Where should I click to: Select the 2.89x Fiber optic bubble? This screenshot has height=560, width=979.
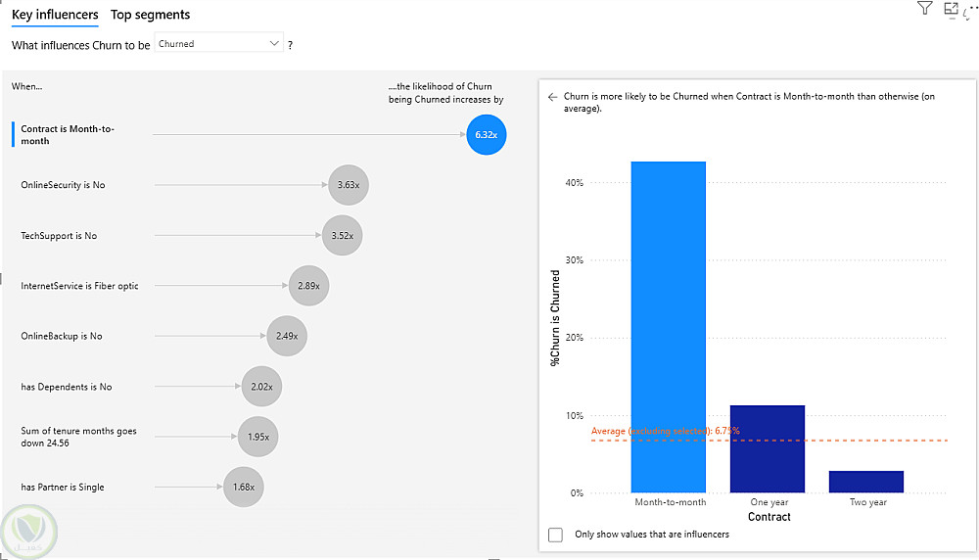309,286
